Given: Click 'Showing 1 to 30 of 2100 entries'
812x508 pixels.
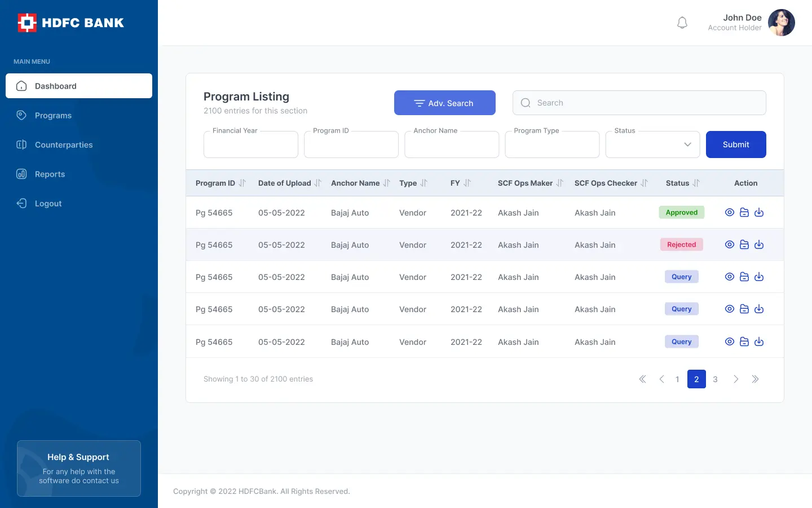Looking at the screenshot, I should (x=258, y=379).
